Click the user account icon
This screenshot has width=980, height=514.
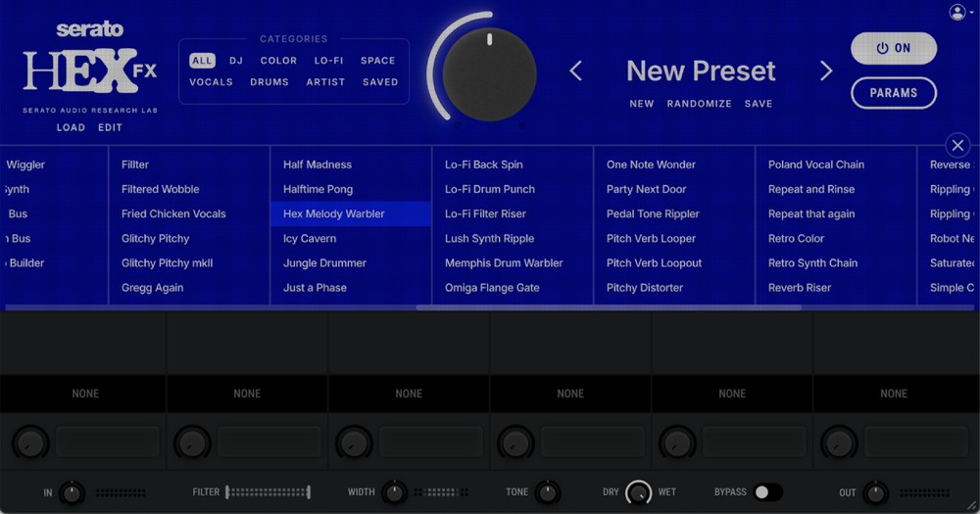[956, 12]
